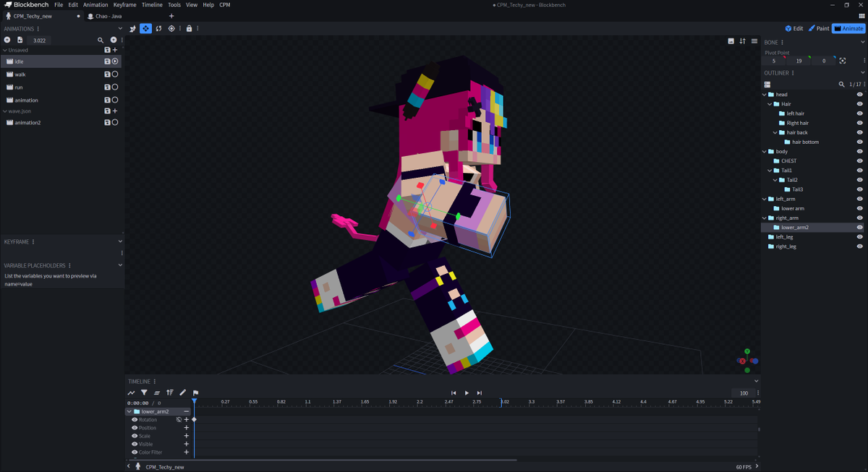Hide the head group in Outliner
The width and height of the screenshot is (868, 472).
(x=860, y=95)
